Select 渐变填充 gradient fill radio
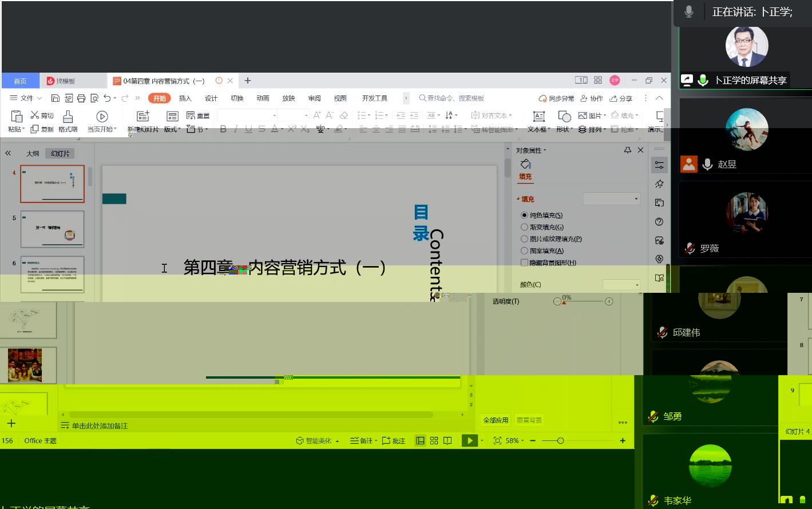 pyautogui.click(x=524, y=227)
